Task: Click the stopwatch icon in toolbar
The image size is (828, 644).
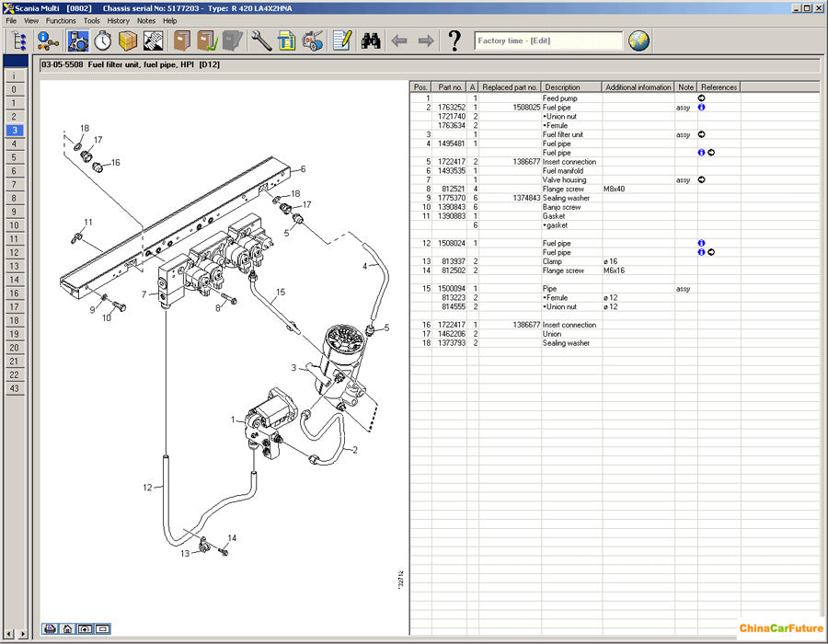Action: pos(103,40)
